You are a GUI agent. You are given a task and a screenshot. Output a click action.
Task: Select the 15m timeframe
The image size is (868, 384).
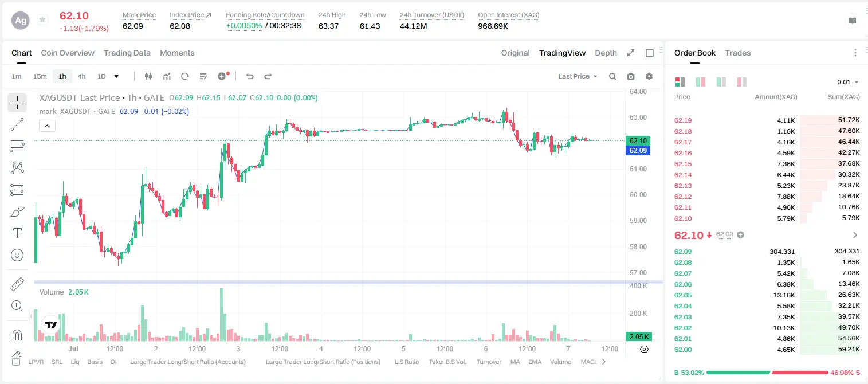(x=40, y=76)
